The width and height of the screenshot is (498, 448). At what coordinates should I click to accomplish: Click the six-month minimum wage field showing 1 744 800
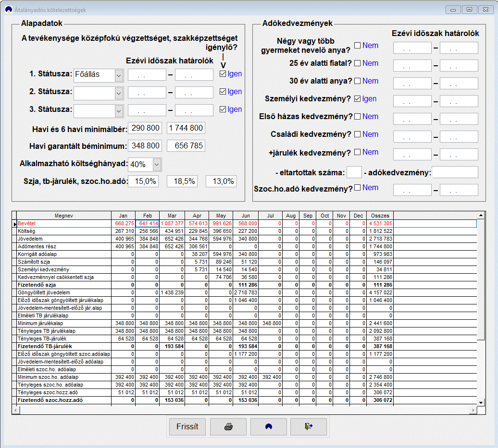click(186, 128)
